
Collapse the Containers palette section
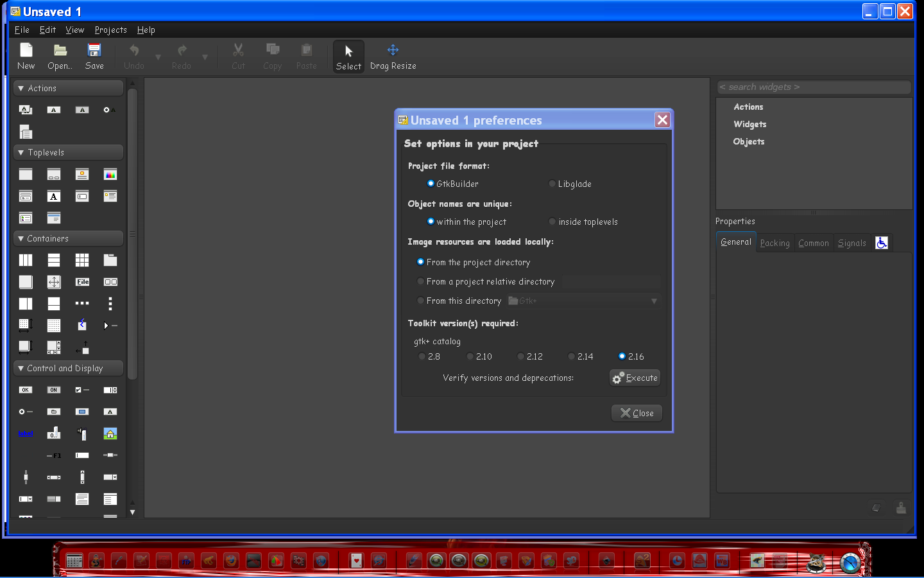click(68, 238)
